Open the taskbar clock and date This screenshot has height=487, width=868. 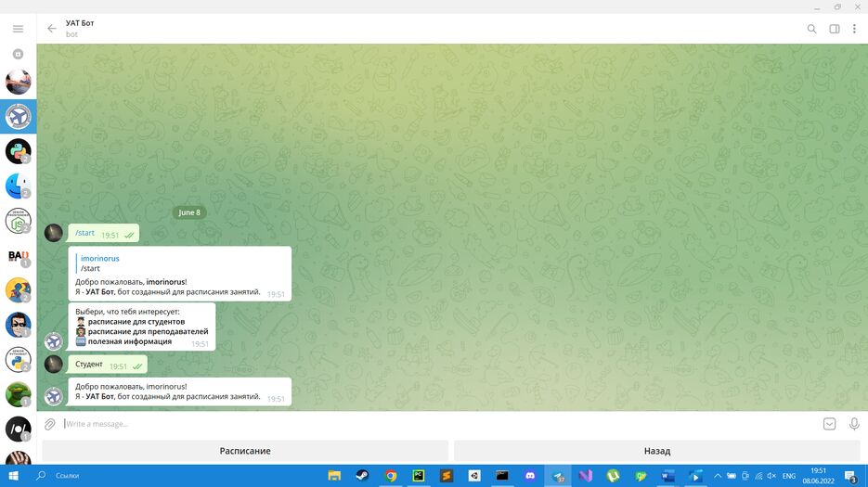[x=818, y=476]
